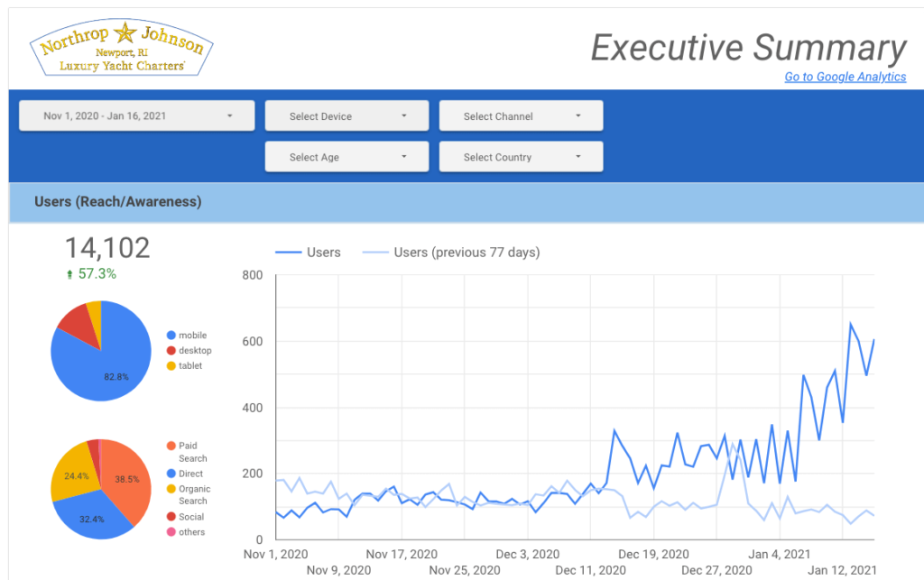Open the Select Country filter
Image resolution: width=924 pixels, height=580 pixels.
click(x=521, y=157)
